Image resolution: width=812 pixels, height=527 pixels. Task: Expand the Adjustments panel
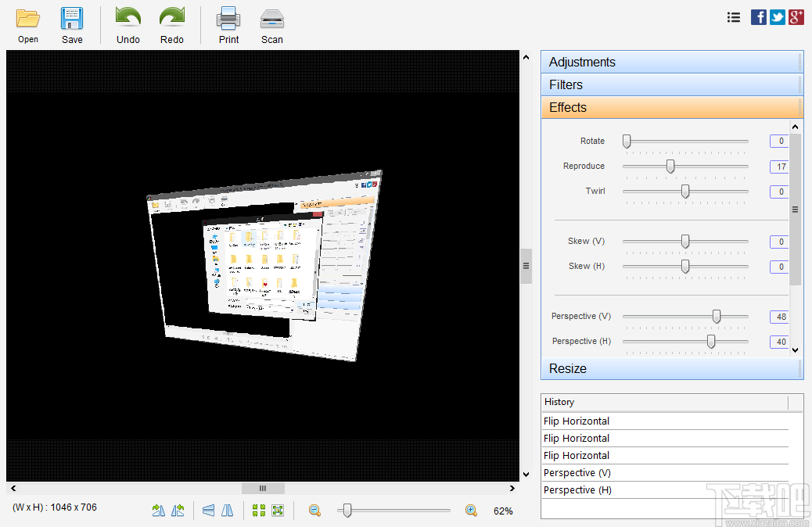tap(672, 62)
